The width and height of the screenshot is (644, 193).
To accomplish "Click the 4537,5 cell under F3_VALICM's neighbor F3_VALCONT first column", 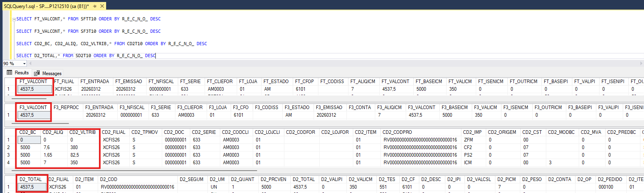I will pyautogui.click(x=34, y=115).
